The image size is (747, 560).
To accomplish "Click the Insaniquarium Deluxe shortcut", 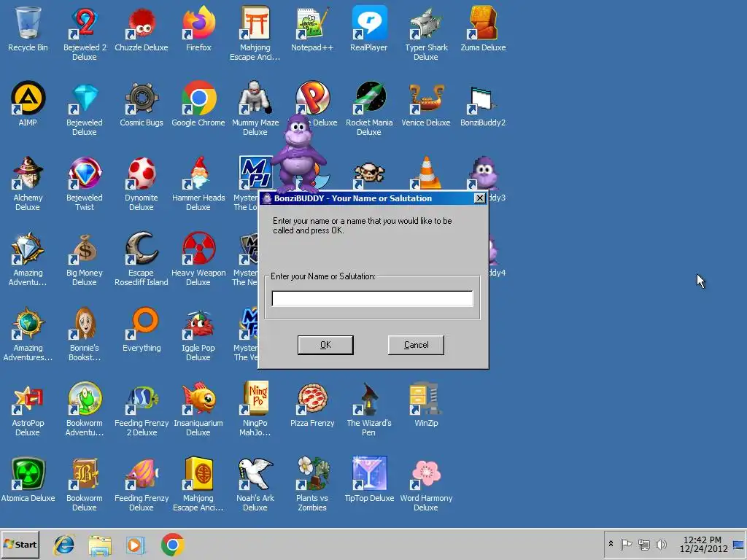I will (x=198, y=408).
